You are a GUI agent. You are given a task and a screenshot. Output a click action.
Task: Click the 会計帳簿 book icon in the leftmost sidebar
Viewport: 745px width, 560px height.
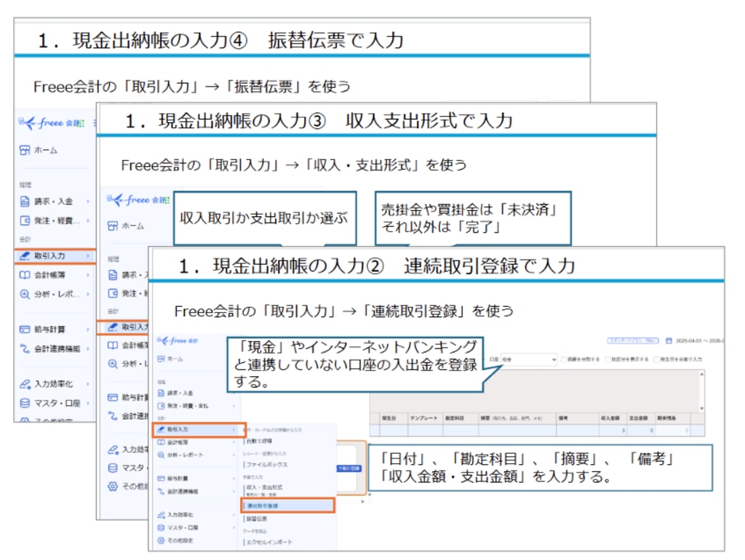(x=25, y=276)
